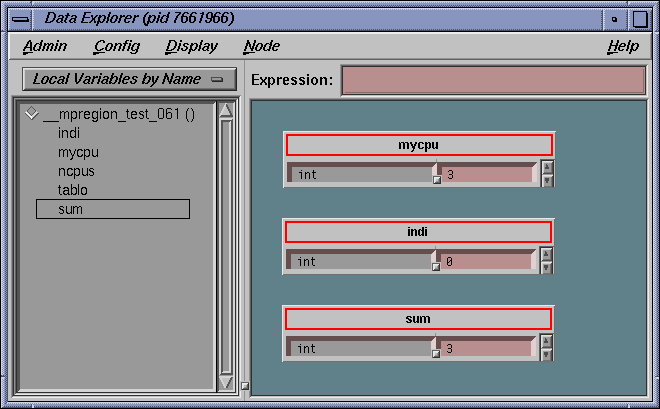Click the mycpu node title bar
This screenshot has height=409, width=660.
[x=419, y=145]
